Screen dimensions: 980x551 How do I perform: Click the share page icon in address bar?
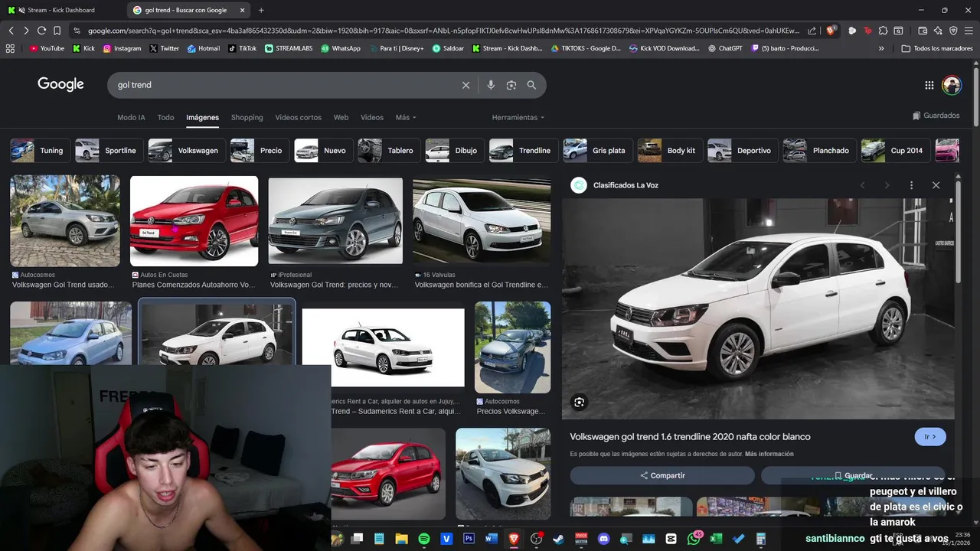coord(812,31)
